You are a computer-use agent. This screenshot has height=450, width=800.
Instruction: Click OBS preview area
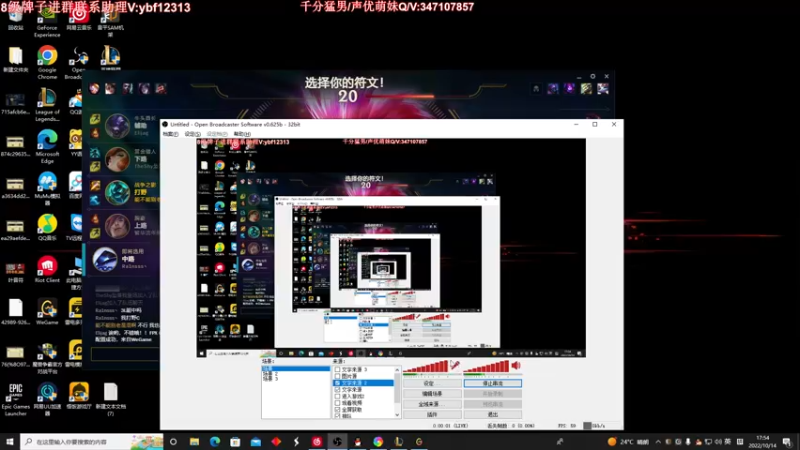pos(391,247)
